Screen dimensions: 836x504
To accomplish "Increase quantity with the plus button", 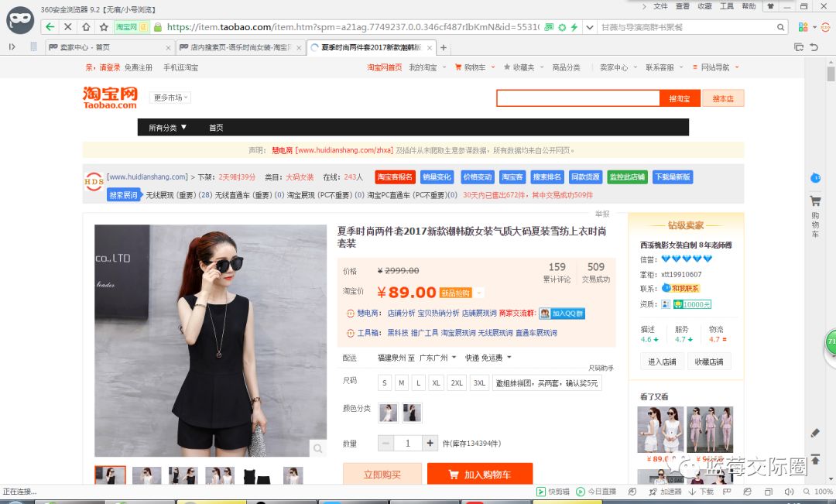I will pyautogui.click(x=430, y=443).
